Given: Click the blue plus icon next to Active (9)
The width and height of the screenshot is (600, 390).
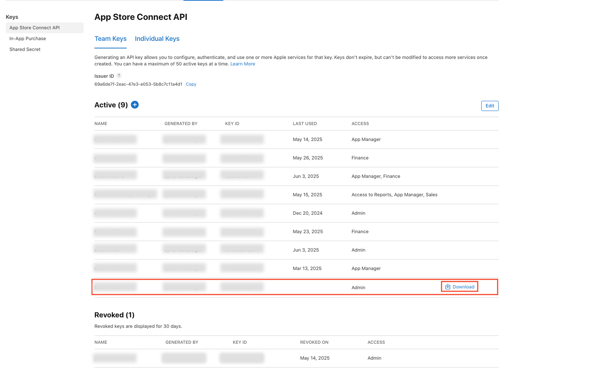Looking at the screenshot, I should [135, 105].
